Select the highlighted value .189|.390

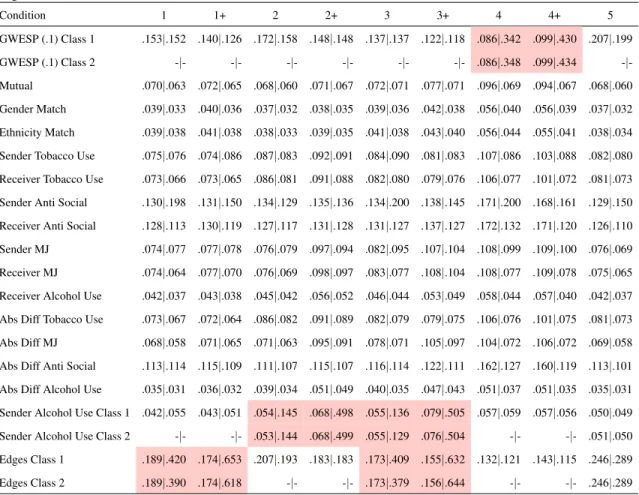click(164, 483)
